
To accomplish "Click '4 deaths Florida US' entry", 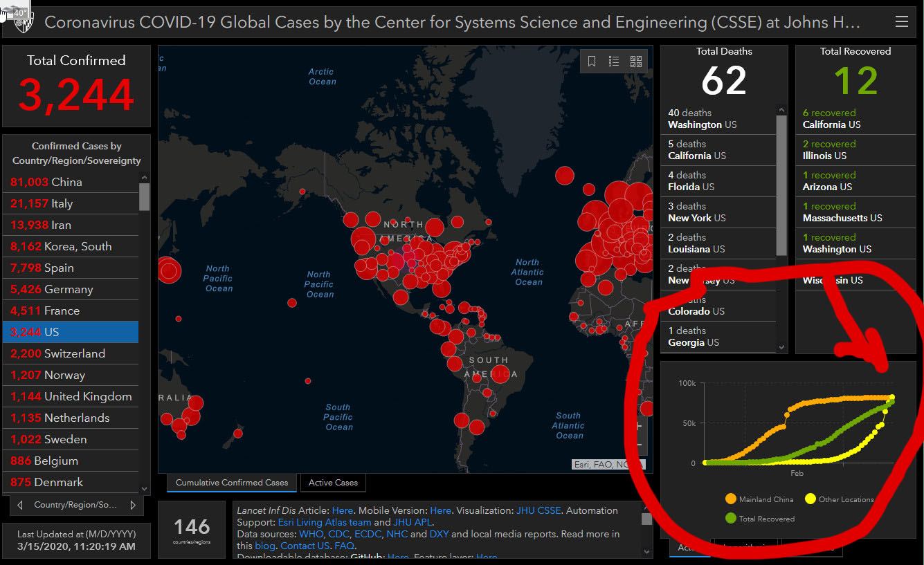I will (718, 181).
